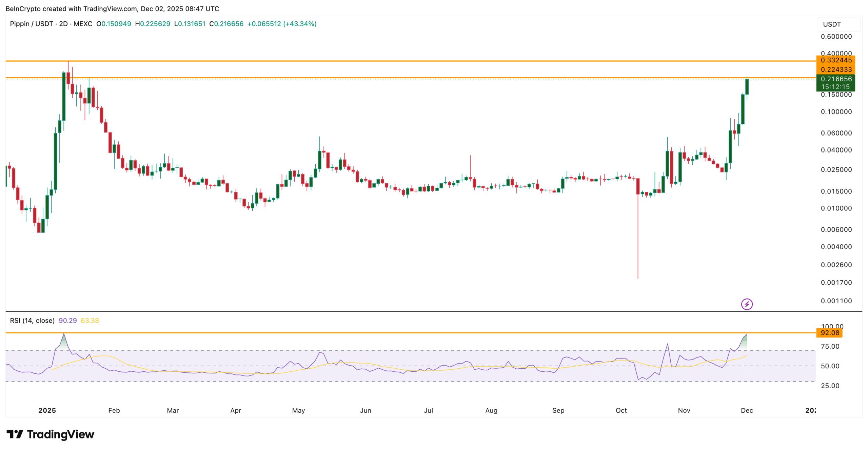Click the 75.00 RSI scale label

pyautogui.click(x=830, y=346)
